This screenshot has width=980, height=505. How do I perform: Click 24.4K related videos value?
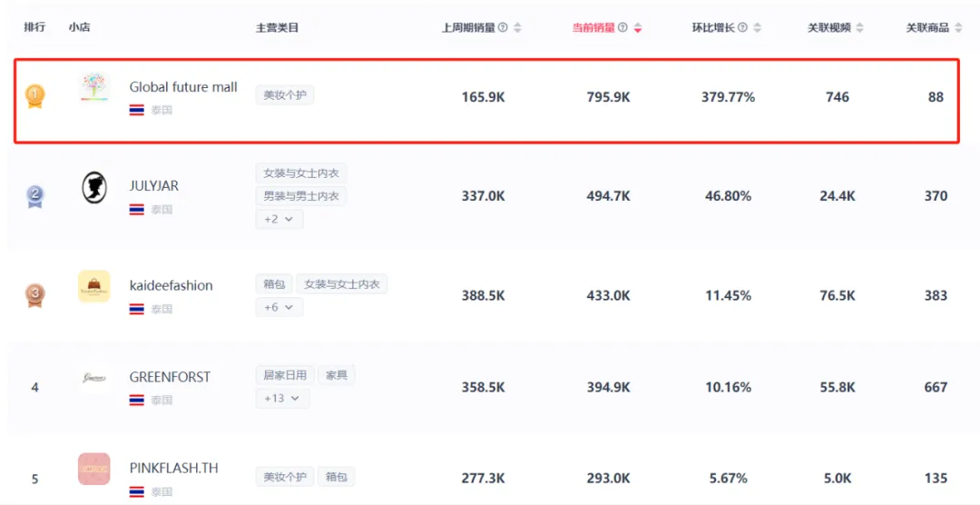click(x=838, y=196)
